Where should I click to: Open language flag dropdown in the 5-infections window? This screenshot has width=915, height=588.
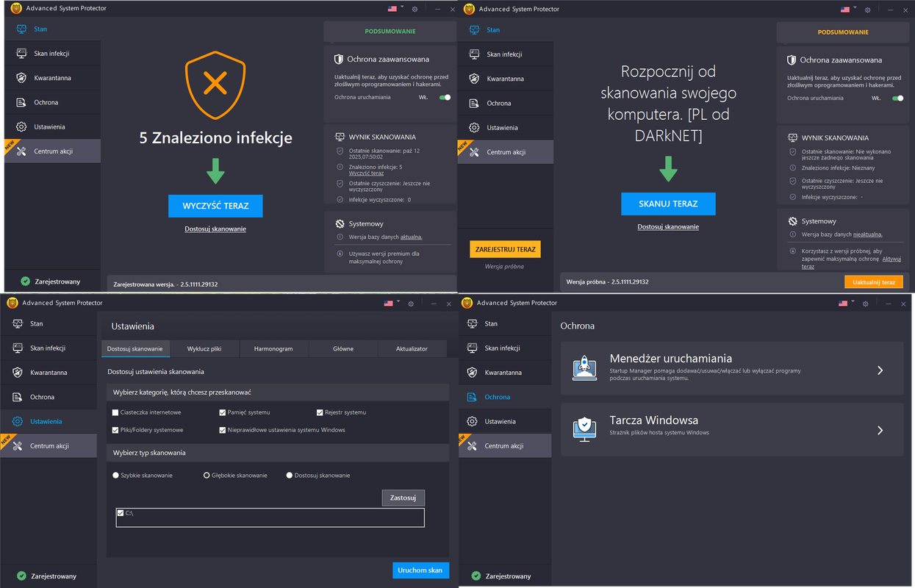[x=395, y=9]
